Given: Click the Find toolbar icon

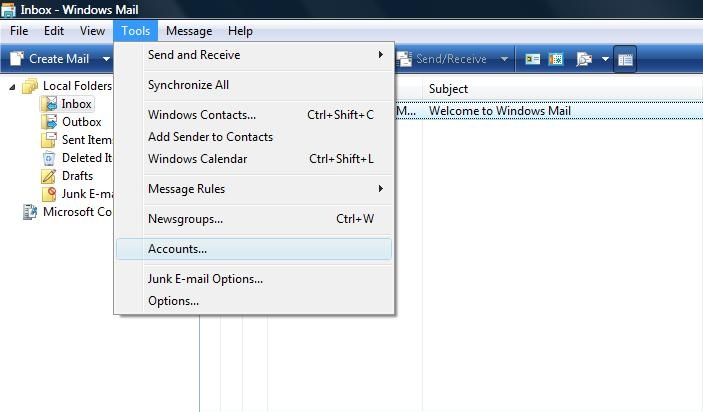Looking at the screenshot, I should 584,59.
